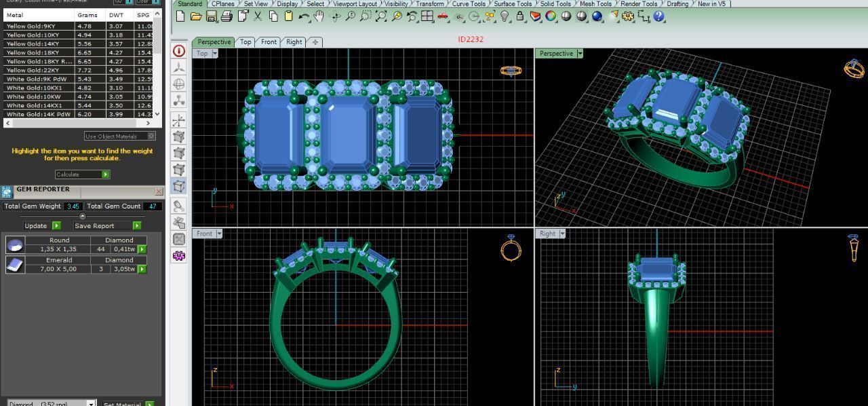Image resolution: width=868 pixels, height=406 pixels.
Task: Choose Zoom Window tool in toolbar
Action: [x=366, y=16]
